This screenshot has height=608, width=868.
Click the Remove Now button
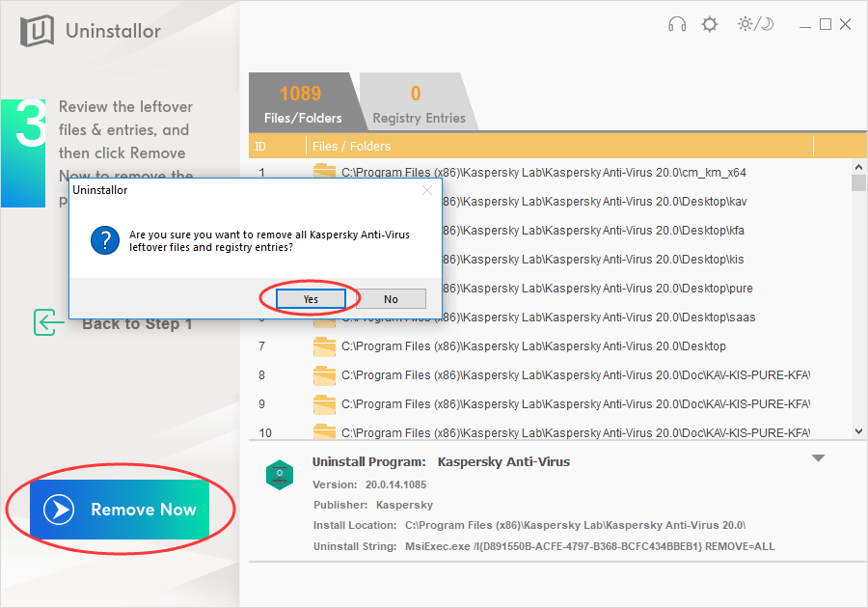click(120, 510)
